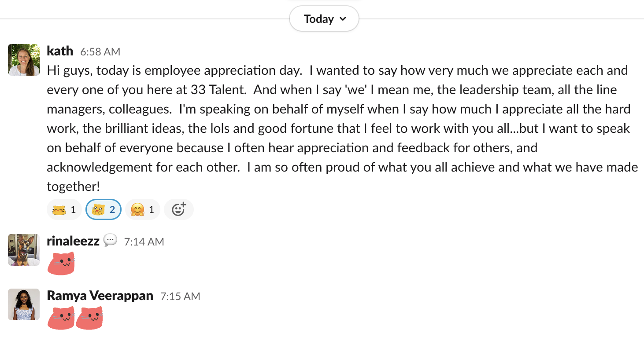This screenshot has height=337, width=644.
Task: Click the Ramya Veerappan name link
Action: 100,296
